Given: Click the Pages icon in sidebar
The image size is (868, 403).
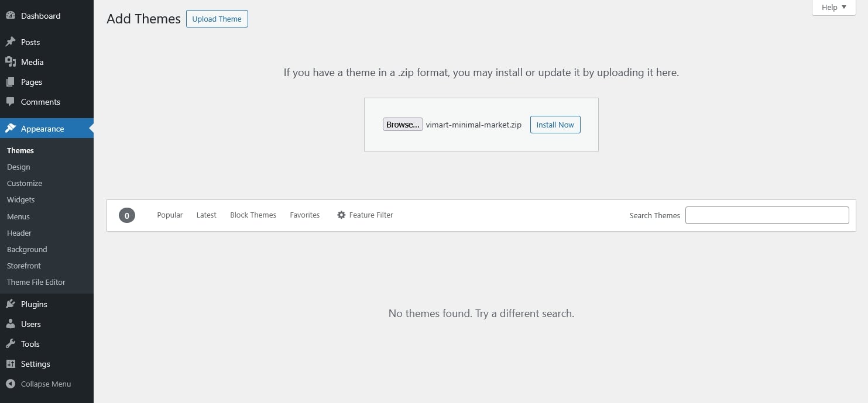Looking at the screenshot, I should click(11, 82).
